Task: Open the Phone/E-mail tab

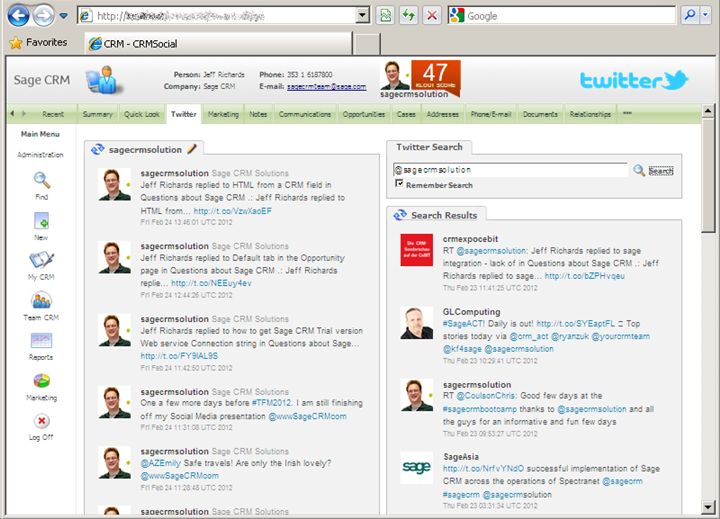Action: [491, 114]
